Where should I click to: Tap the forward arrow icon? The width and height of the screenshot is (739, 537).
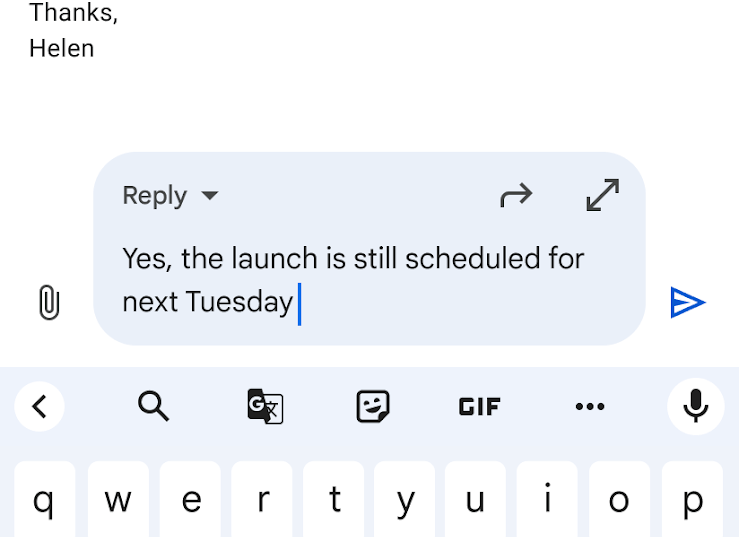click(x=516, y=196)
